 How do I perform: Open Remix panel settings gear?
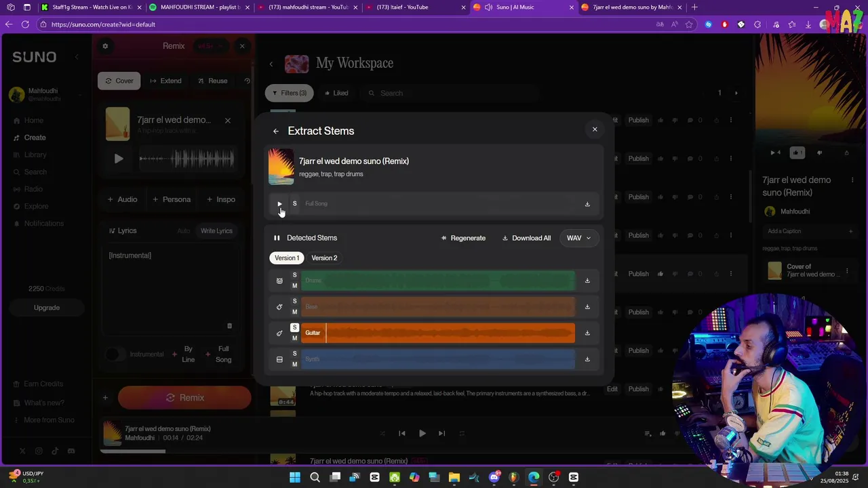click(105, 46)
